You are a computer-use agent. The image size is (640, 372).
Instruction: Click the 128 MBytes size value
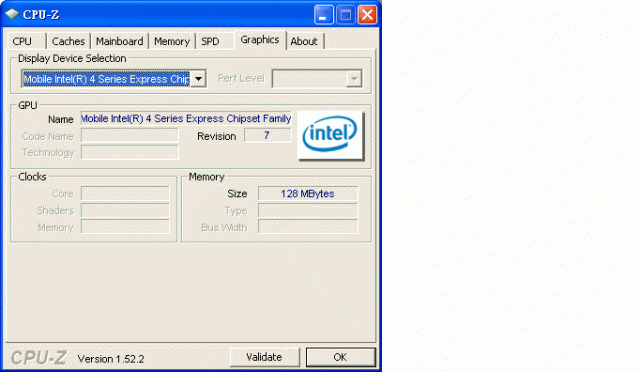click(x=308, y=194)
